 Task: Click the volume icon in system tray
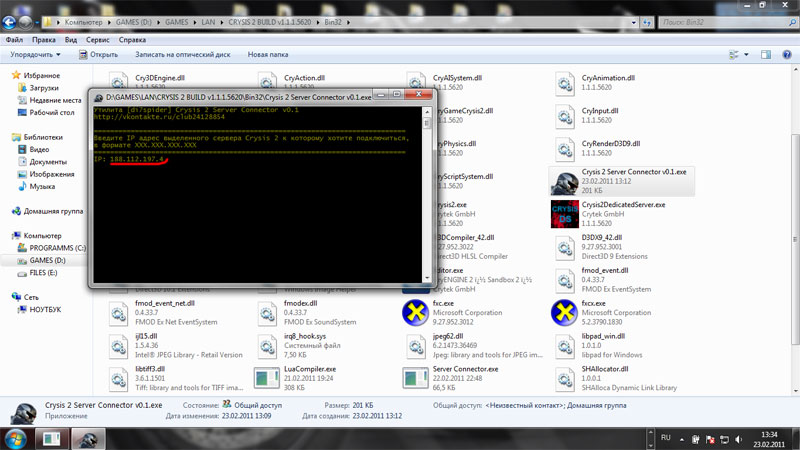pyautogui.click(x=739, y=439)
